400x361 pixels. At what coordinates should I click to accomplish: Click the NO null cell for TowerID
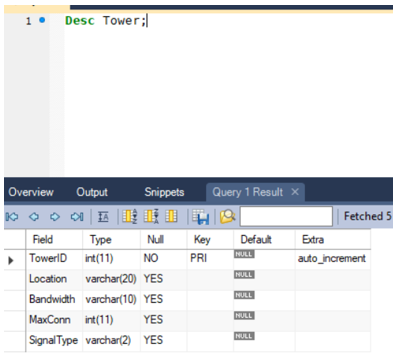tap(163, 259)
